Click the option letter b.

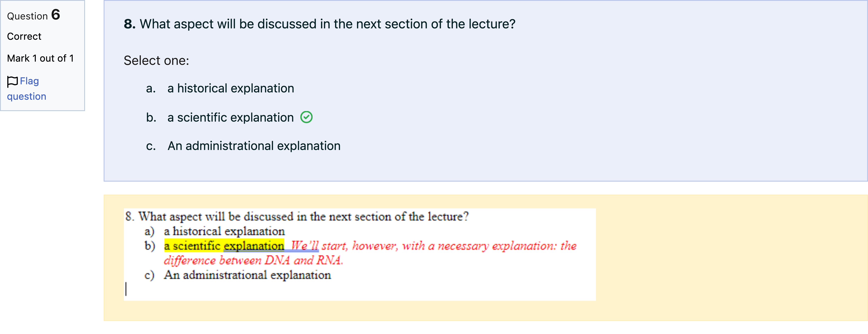tap(151, 117)
